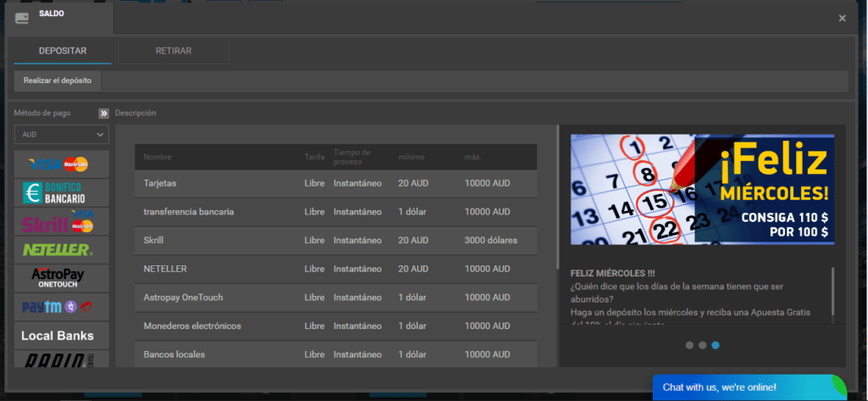868x401 pixels.
Task: Collapse payment list with double-arrow button
Action: (x=103, y=113)
